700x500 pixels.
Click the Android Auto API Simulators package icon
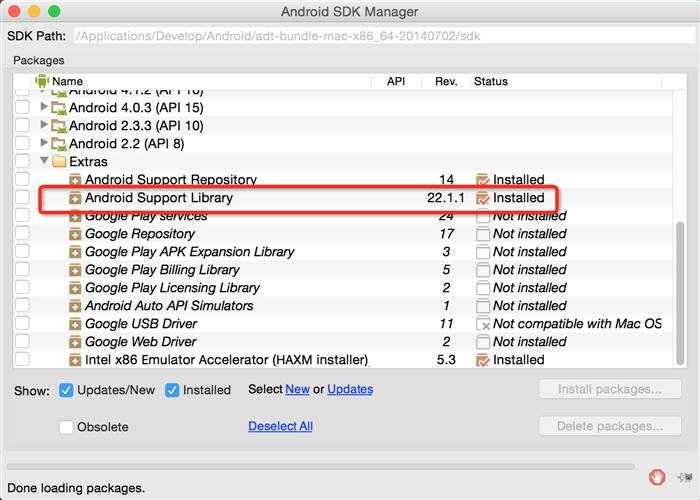75,306
